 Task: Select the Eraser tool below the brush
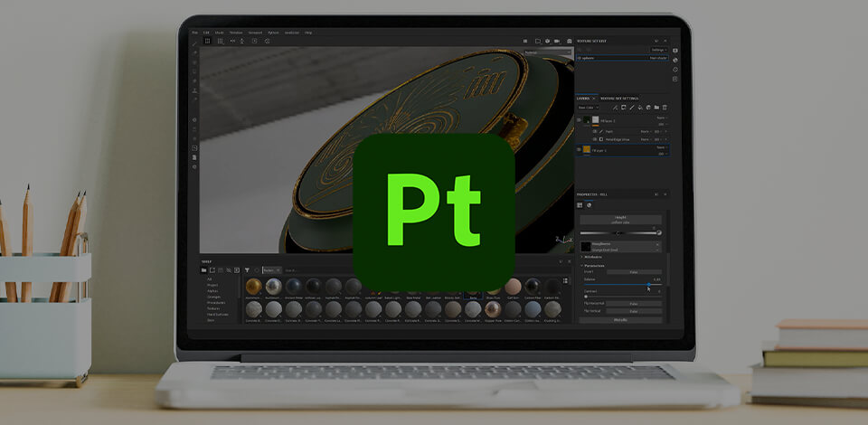[x=195, y=53]
